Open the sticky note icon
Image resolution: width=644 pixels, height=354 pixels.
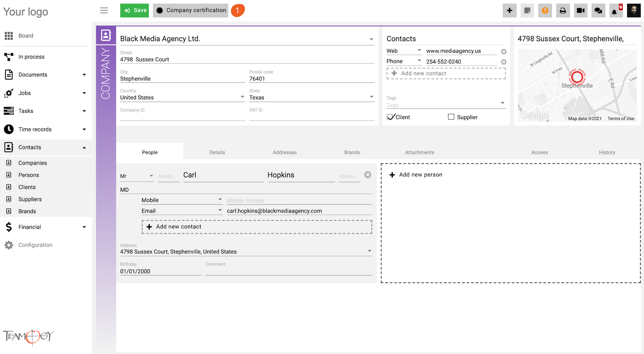coord(527,11)
